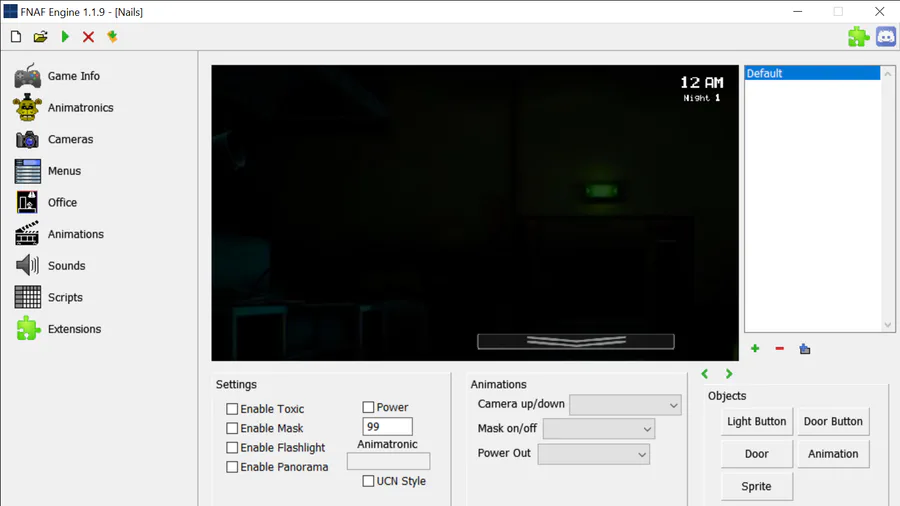Go to the Animations section
Screen dimensions: 900x506
point(76,234)
